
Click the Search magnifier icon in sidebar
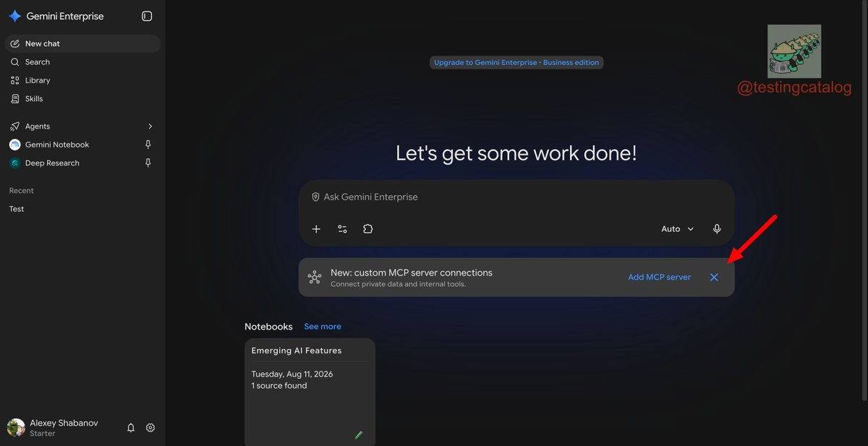pyautogui.click(x=14, y=62)
